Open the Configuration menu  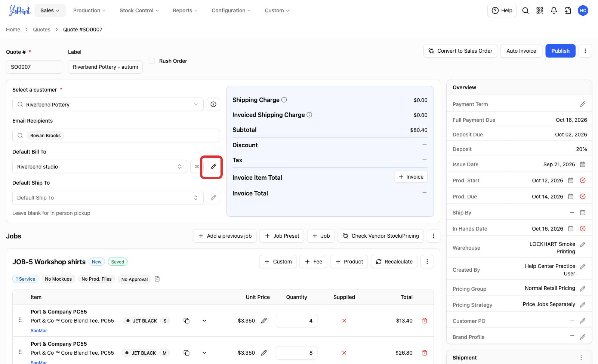click(x=231, y=10)
